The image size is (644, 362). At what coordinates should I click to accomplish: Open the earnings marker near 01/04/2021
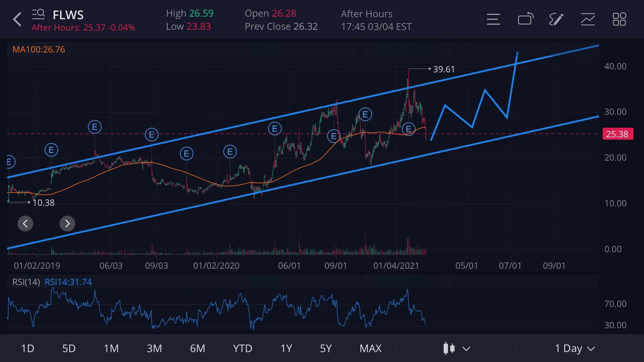coord(409,129)
